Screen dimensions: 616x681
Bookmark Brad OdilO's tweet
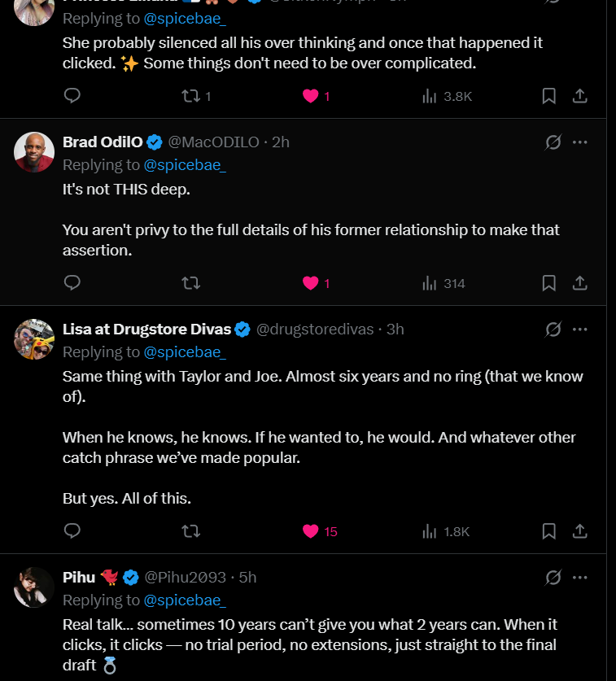click(549, 283)
